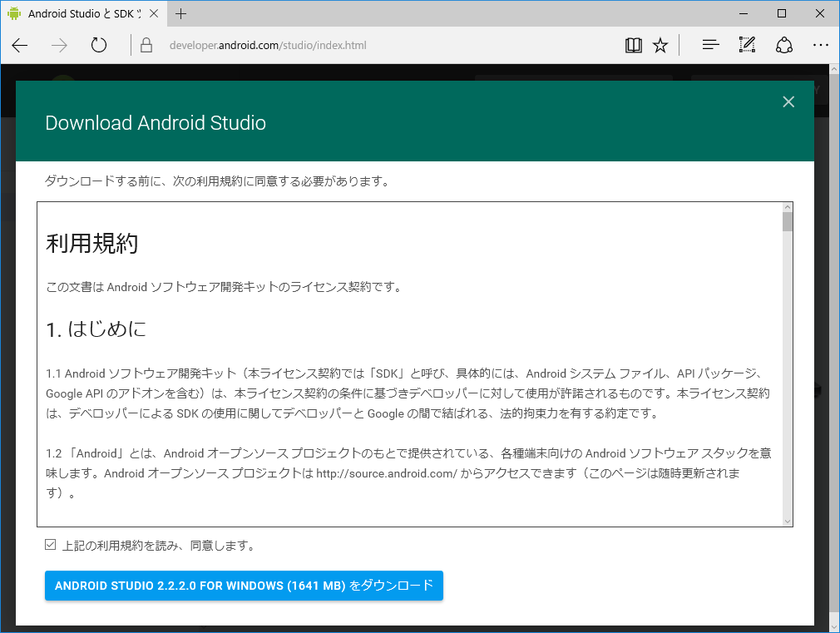Open the More actions ellipsis menu
This screenshot has width=840, height=633.
click(820, 45)
